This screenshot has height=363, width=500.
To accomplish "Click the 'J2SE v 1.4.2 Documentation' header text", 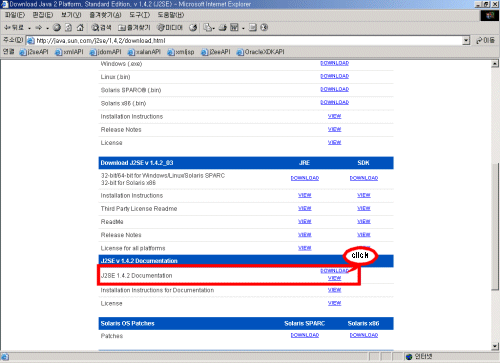I will point(139,261).
